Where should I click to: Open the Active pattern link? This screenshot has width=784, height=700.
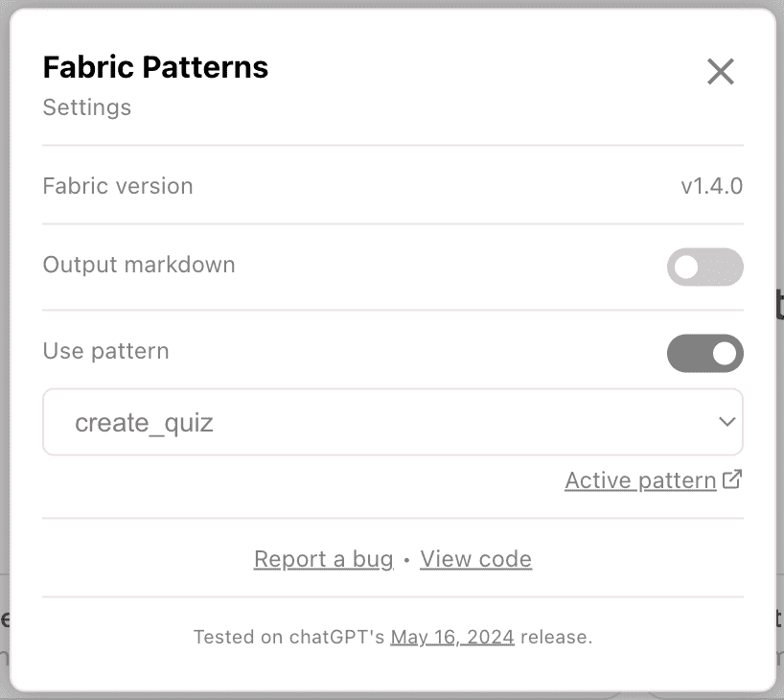pyautogui.click(x=640, y=480)
